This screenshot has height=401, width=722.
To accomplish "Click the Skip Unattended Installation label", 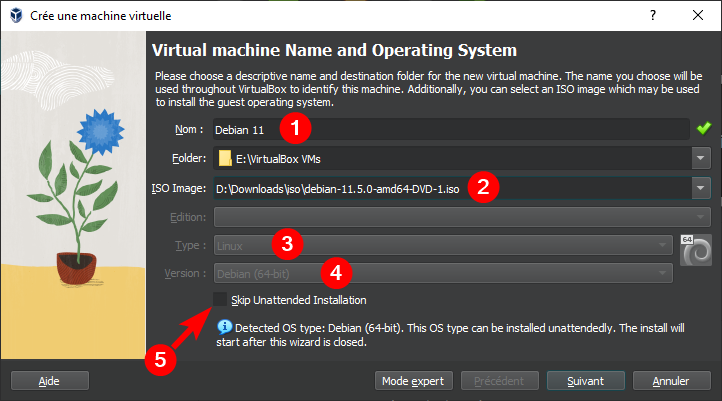I will pos(299,300).
